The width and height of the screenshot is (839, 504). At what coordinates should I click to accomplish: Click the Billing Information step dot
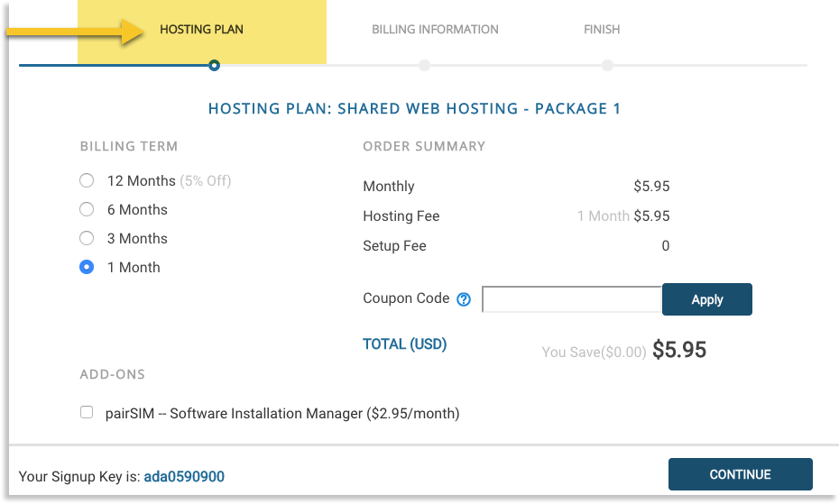(424, 65)
